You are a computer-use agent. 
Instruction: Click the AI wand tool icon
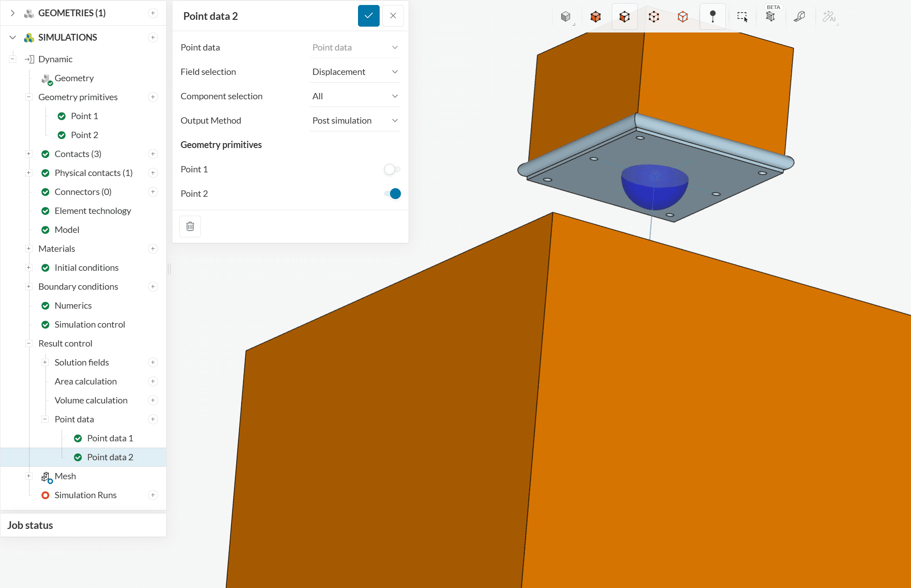829,17
